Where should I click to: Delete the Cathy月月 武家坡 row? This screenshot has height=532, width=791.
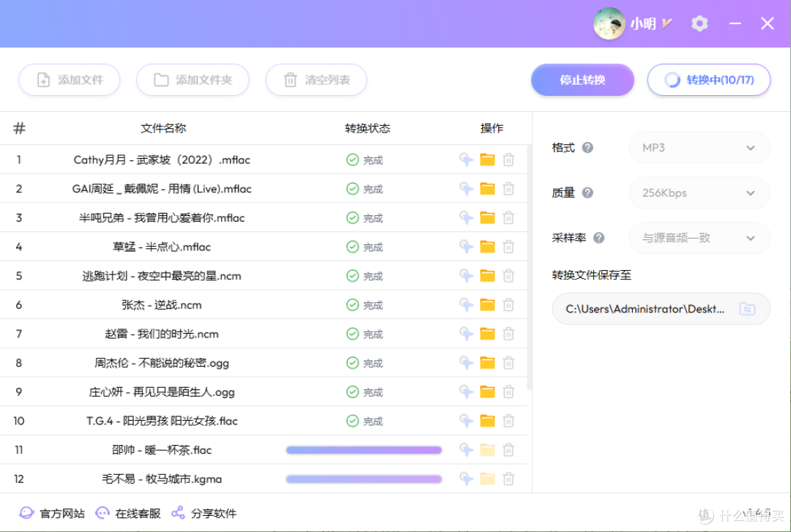tap(508, 160)
